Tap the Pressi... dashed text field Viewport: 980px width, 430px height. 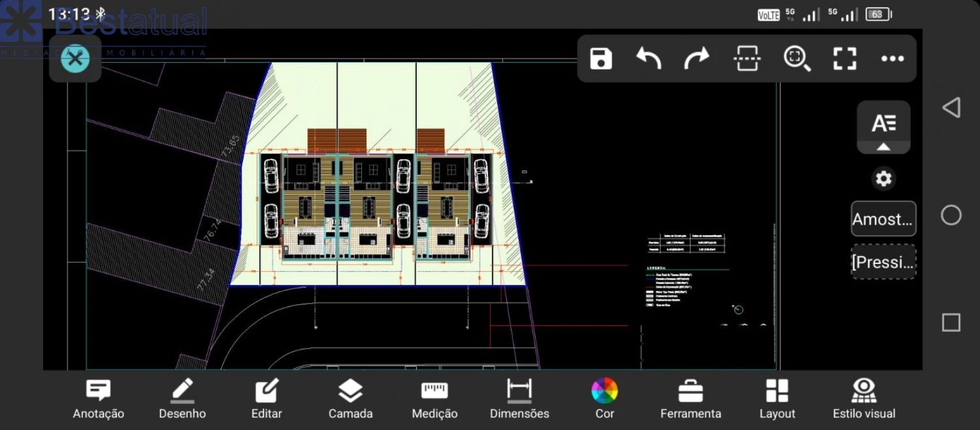tap(883, 262)
